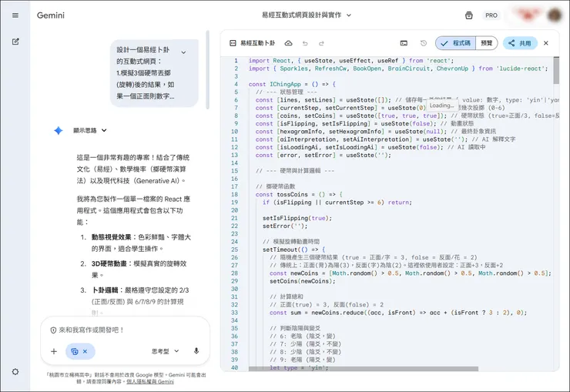Open the 思考型 model selector

point(165,351)
